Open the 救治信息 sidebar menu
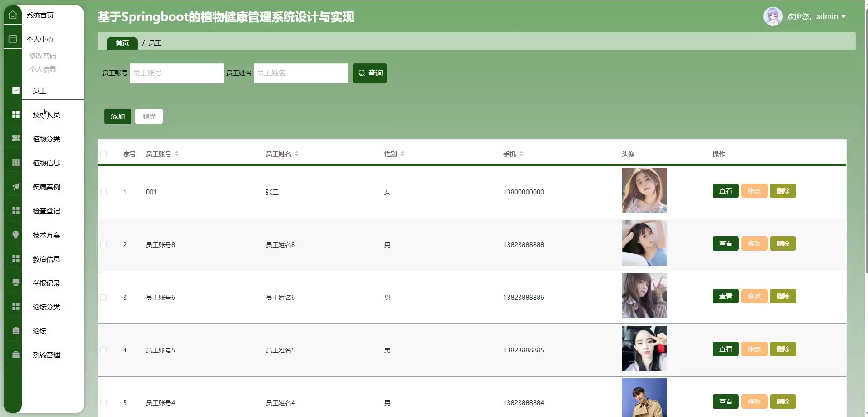This screenshot has height=417, width=868. coord(46,259)
